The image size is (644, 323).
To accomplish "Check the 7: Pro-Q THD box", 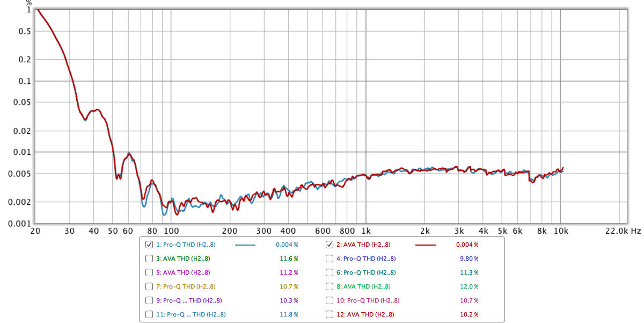I will pos(149,286).
